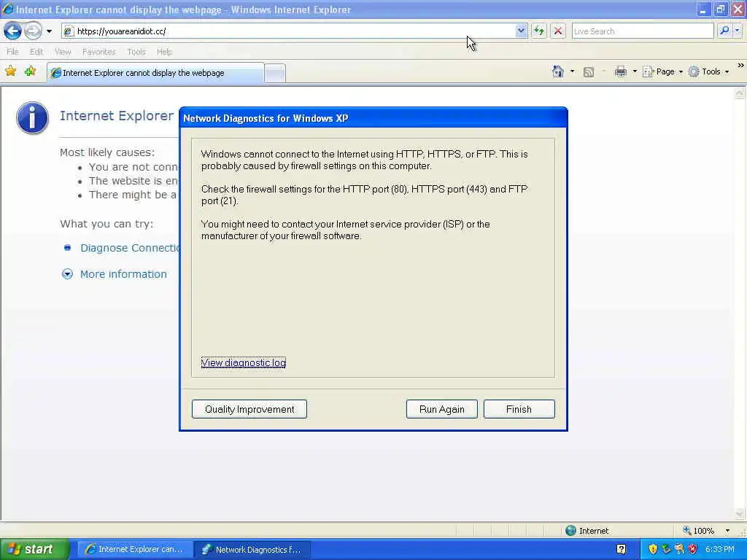Click the taskbar clock showing 6:33 PM
The height and width of the screenshot is (560, 747).
720,549
